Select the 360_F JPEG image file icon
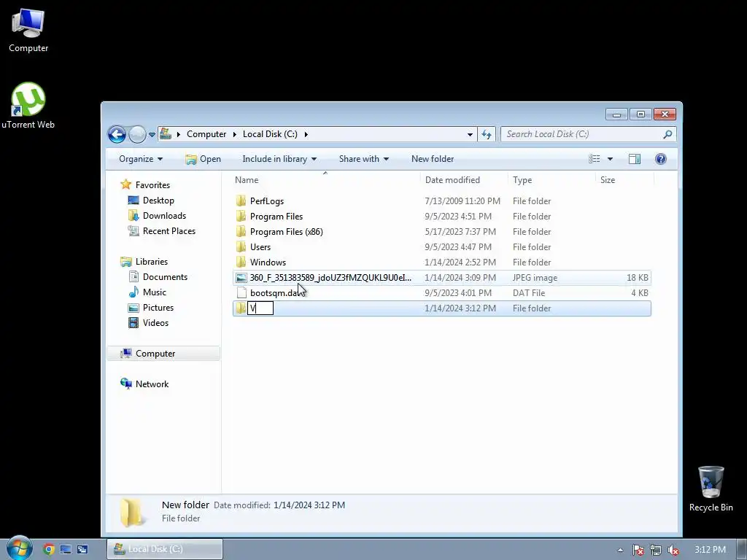747x560 pixels. 241,278
